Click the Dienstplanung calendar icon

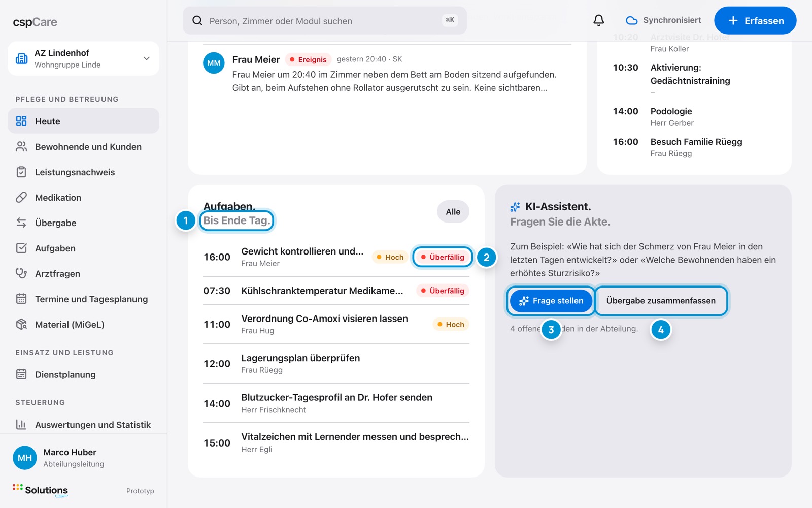(x=21, y=374)
